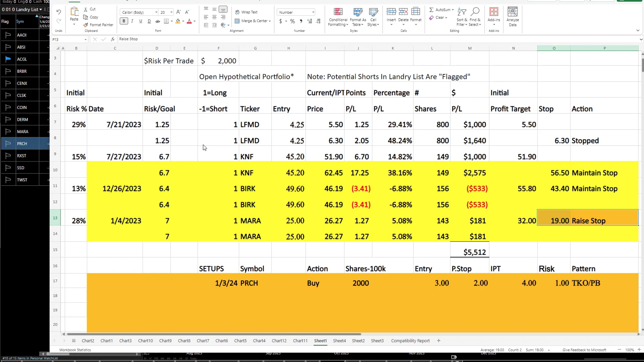Click Increase Decimal icon
Image resolution: width=644 pixels, height=362 pixels.
310,21
